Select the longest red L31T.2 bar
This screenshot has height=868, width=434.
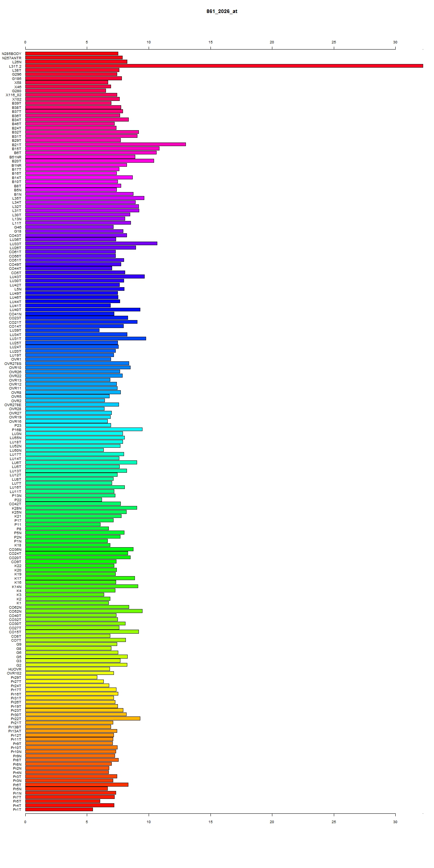[224, 66]
